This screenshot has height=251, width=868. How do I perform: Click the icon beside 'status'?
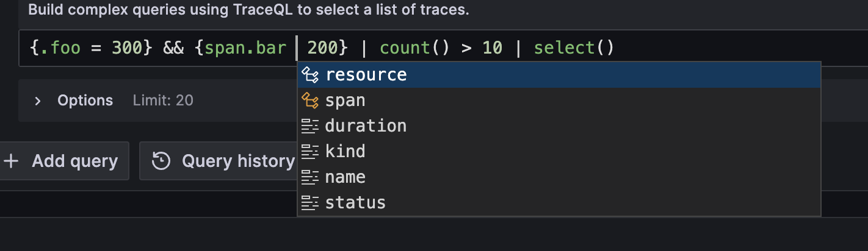coord(311,203)
